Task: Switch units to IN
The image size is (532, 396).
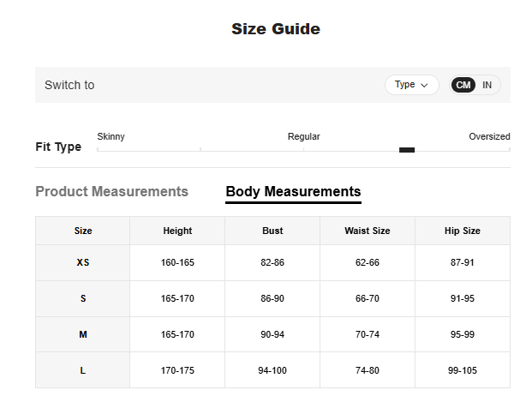Action: pyautogui.click(x=487, y=85)
